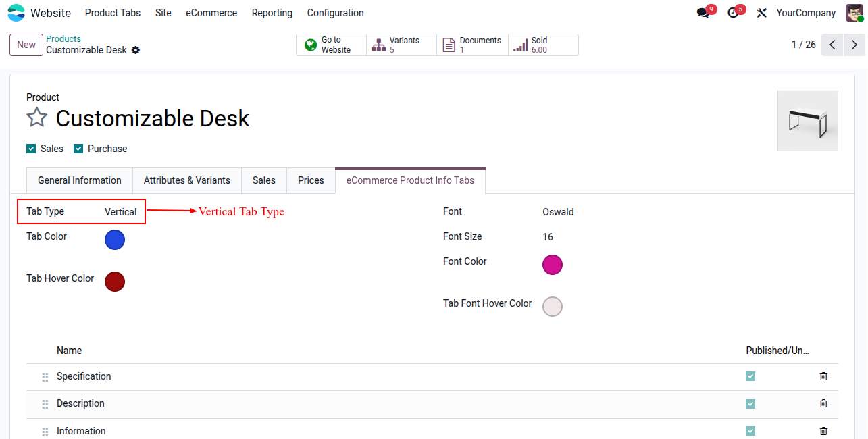Click the globe icon on Go to Website
The image size is (868, 439).
(311, 45)
